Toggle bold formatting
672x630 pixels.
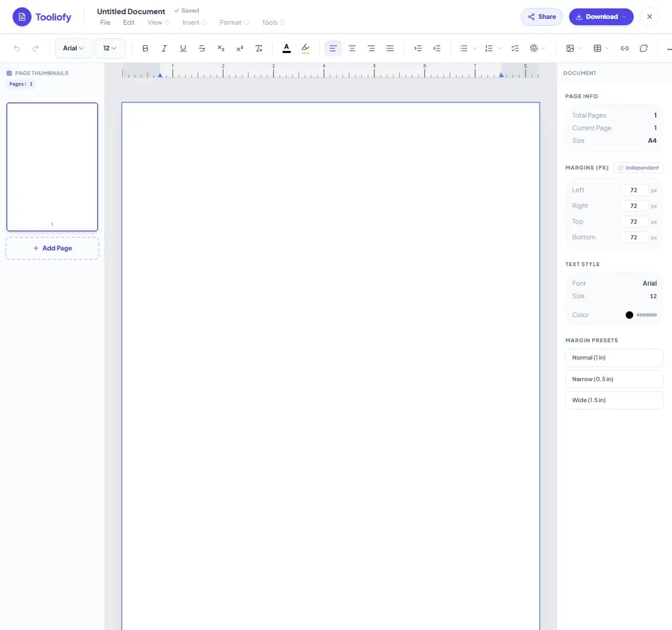pyautogui.click(x=145, y=48)
